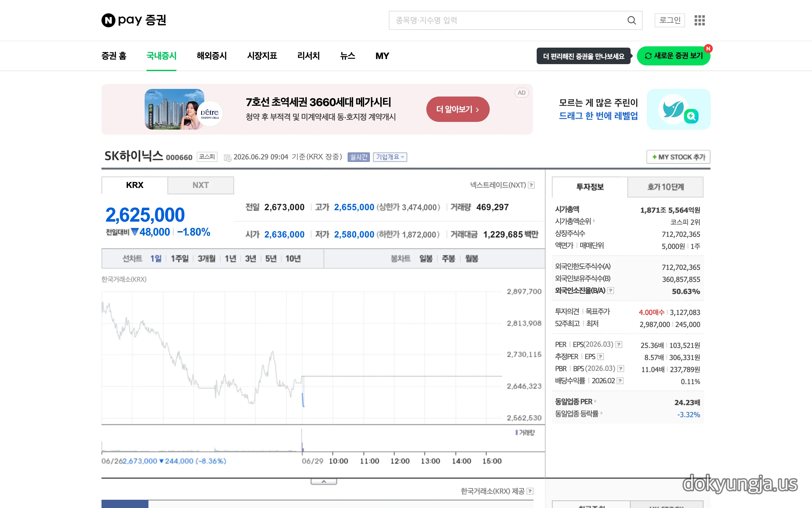Select the 1년 line chart period
812x508 pixels.
pos(230,258)
